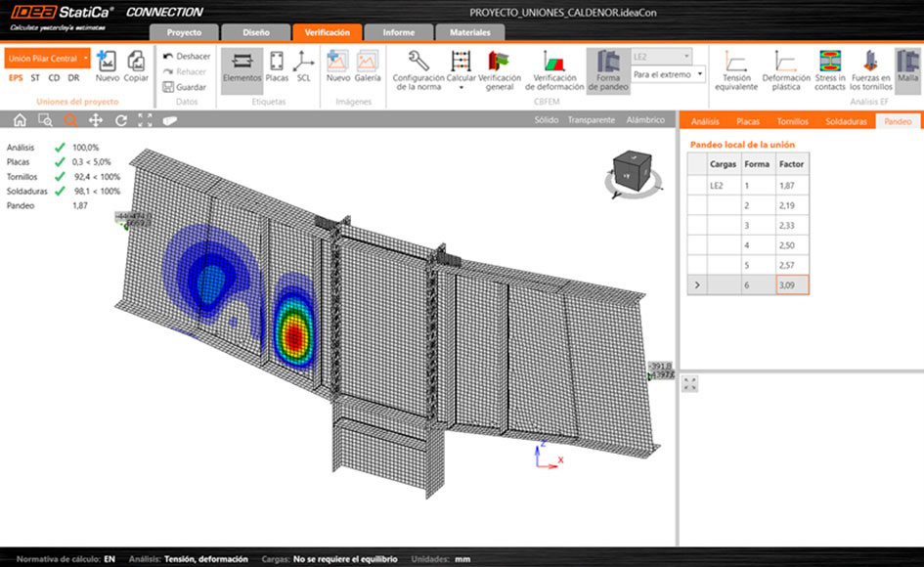Show Tensión equivalente plot
This screenshot has height=567, width=924.
click(x=736, y=70)
